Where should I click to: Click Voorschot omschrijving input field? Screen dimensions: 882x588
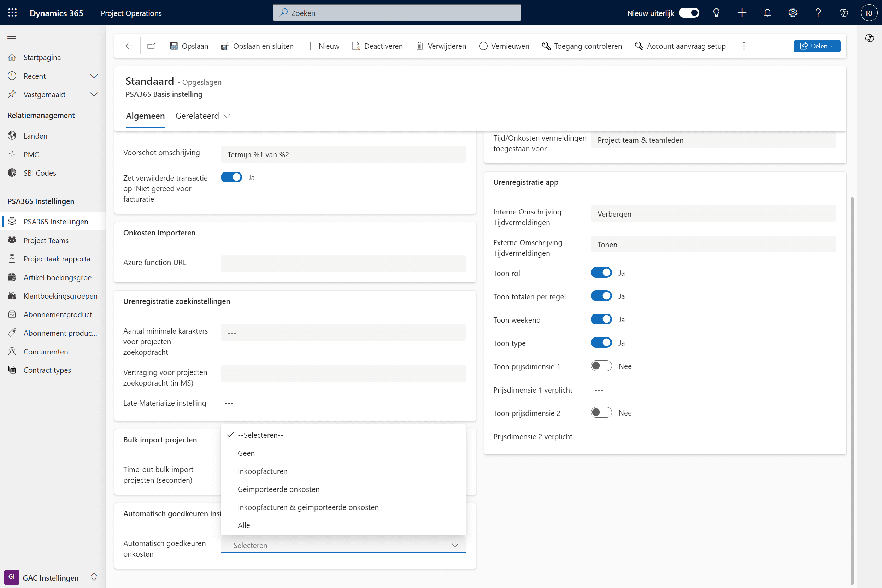click(x=343, y=154)
